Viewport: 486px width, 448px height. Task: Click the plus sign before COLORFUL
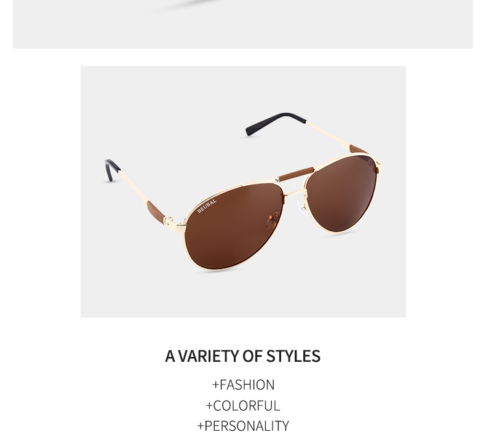pyautogui.click(x=210, y=406)
